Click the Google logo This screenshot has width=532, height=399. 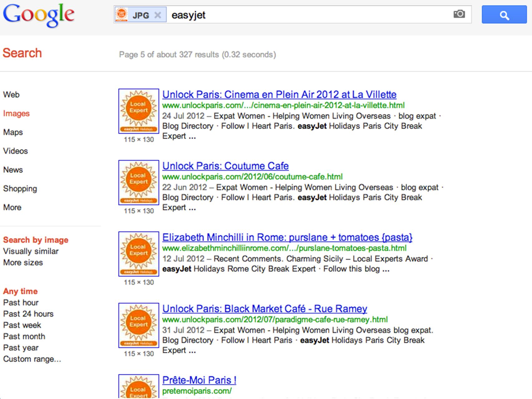pos(39,15)
